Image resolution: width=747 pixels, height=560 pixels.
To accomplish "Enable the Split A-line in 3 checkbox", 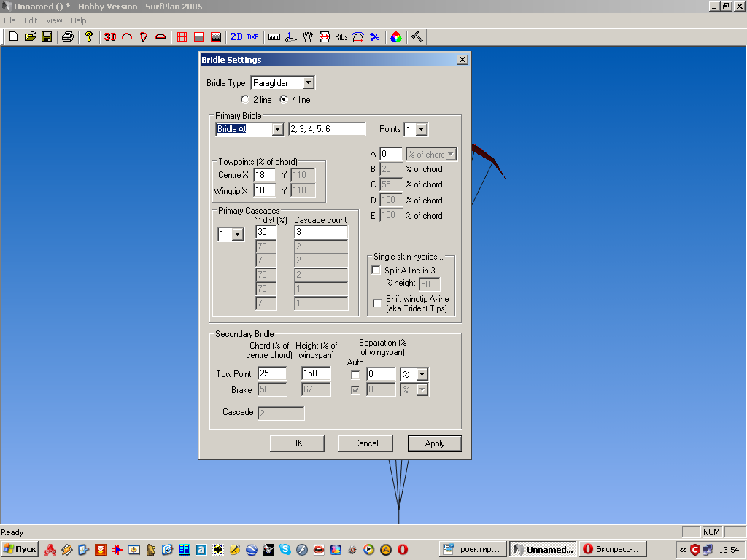I will coord(376,271).
